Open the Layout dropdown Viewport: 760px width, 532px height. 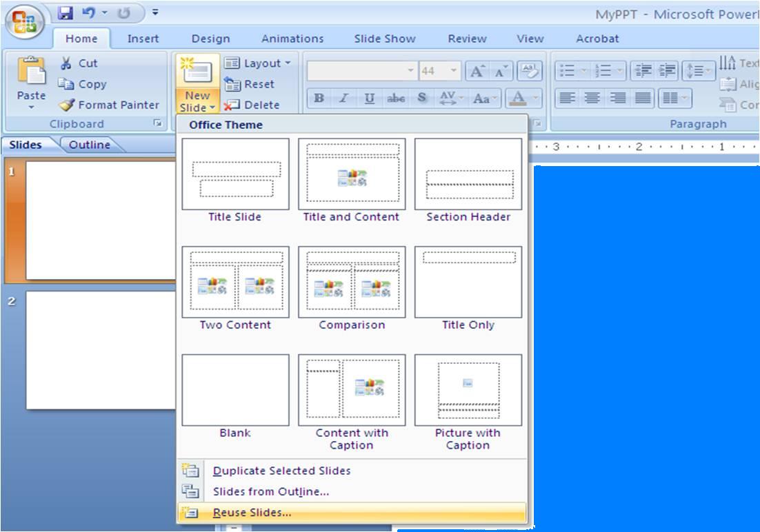point(257,63)
